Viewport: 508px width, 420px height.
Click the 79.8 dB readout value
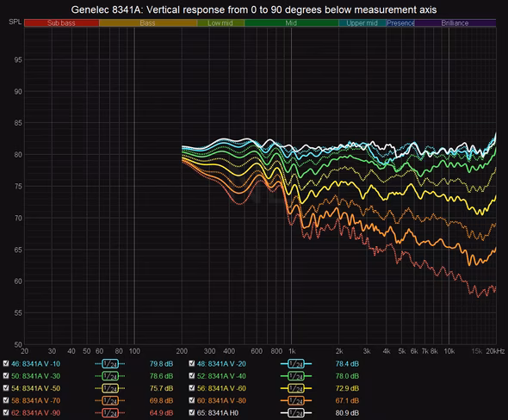(161, 364)
